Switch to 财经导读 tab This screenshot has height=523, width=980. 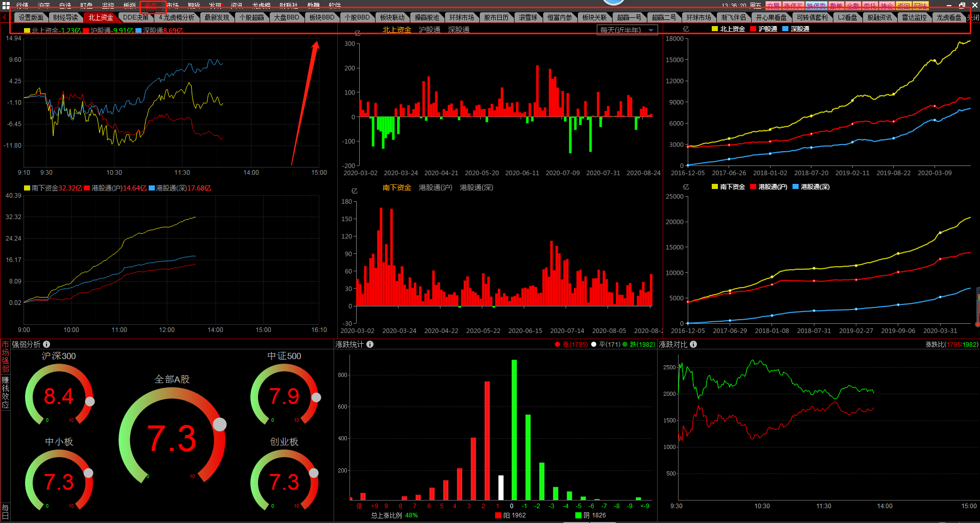66,17
